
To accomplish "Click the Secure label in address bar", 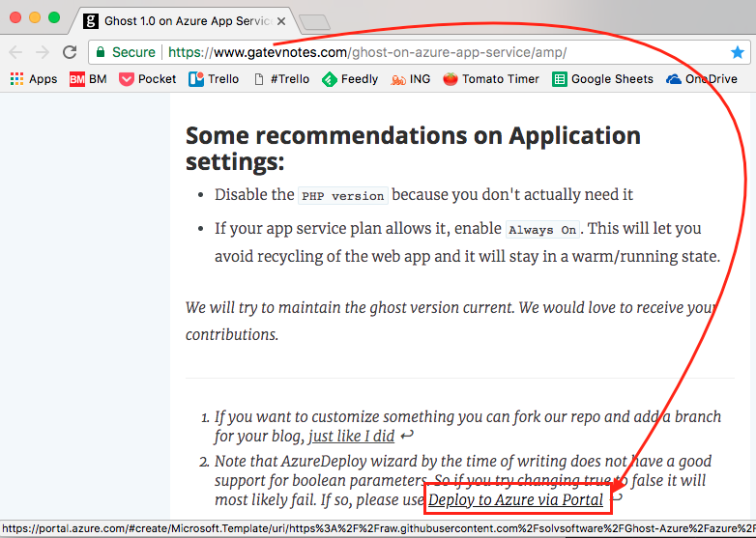I will (133, 52).
